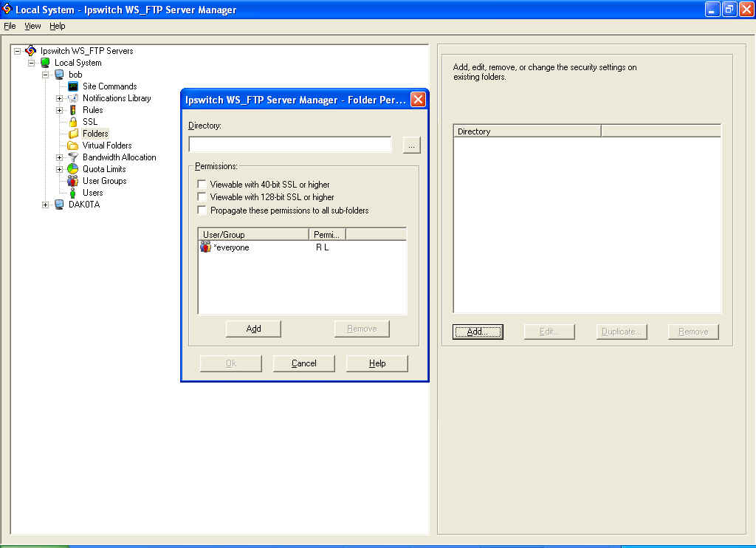
Task: Click the green Local System icon
Action: [x=45, y=63]
